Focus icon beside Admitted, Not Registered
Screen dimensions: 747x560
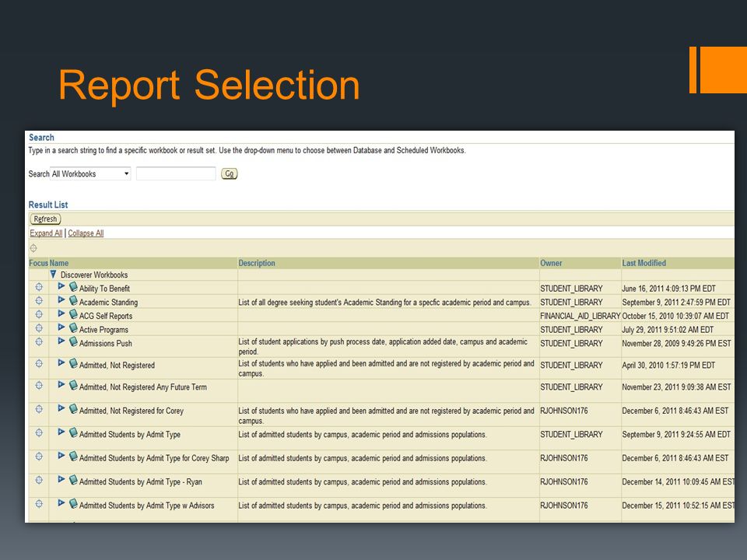tap(39, 363)
